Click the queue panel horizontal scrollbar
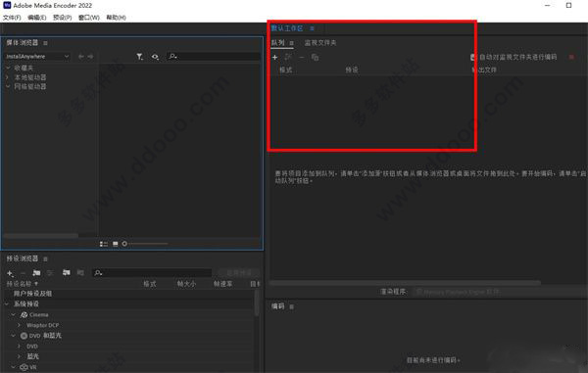The height and width of the screenshot is (373, 588). coord(405,282)
